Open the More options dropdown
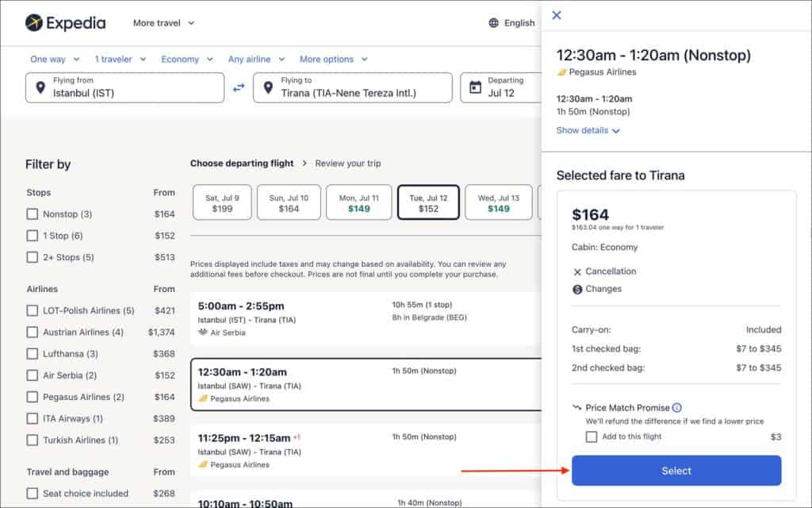Image resolution: width=812 pixels, height=508 pixels. coord(334,59)
